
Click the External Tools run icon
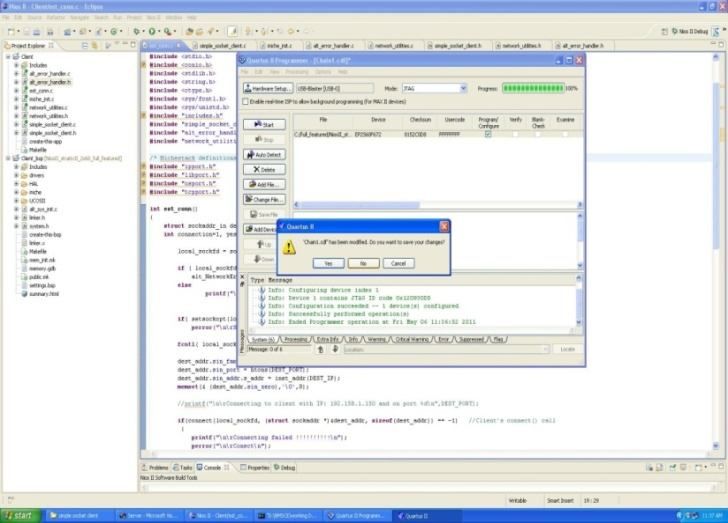click(x=168, y=32)
